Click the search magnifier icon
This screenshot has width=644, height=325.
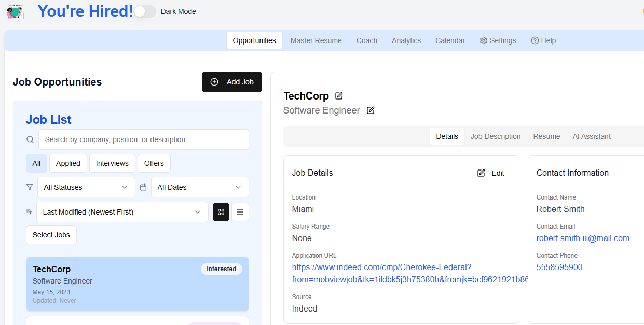(x=31, y=139)
